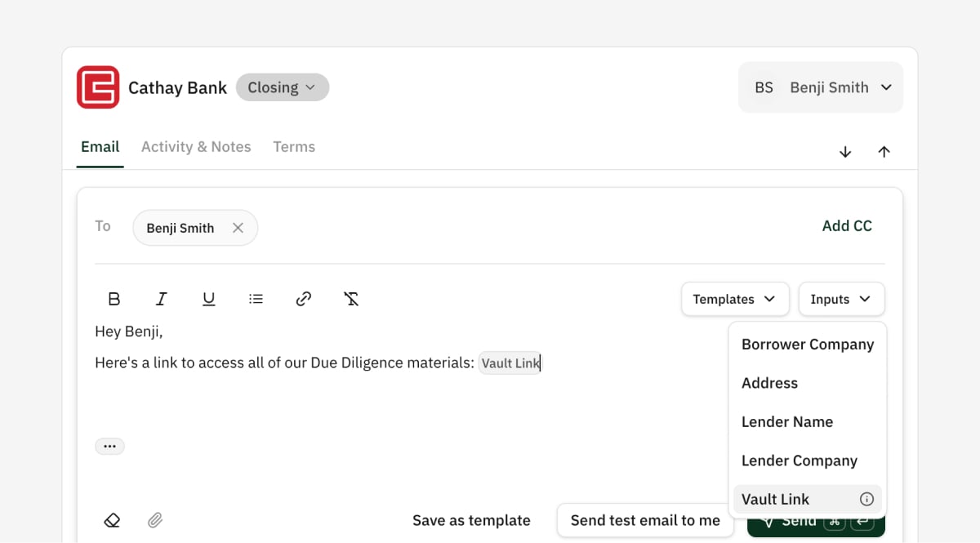Viewport: 980px width, 543px height.
Task: Toggle bold formatting in the editor
Action: click(114, 299)
